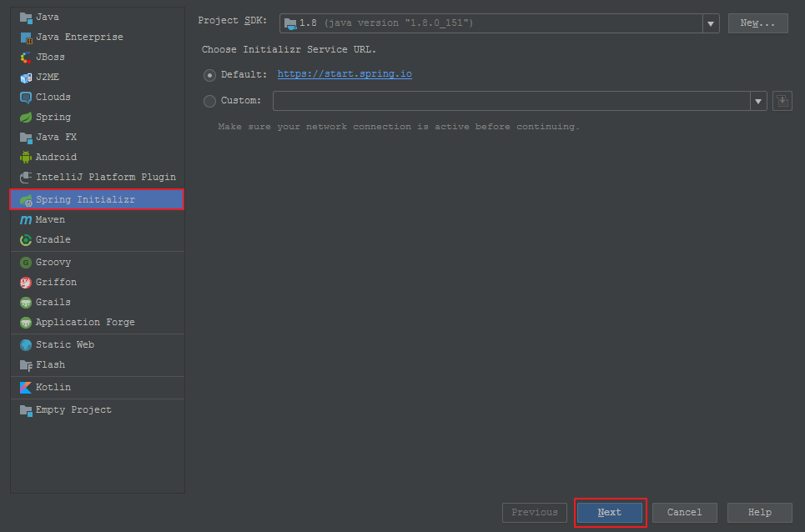The height and width of the screenshot is (532, 805).
Task: Select Clouds project type label
Action: (53, 98)
